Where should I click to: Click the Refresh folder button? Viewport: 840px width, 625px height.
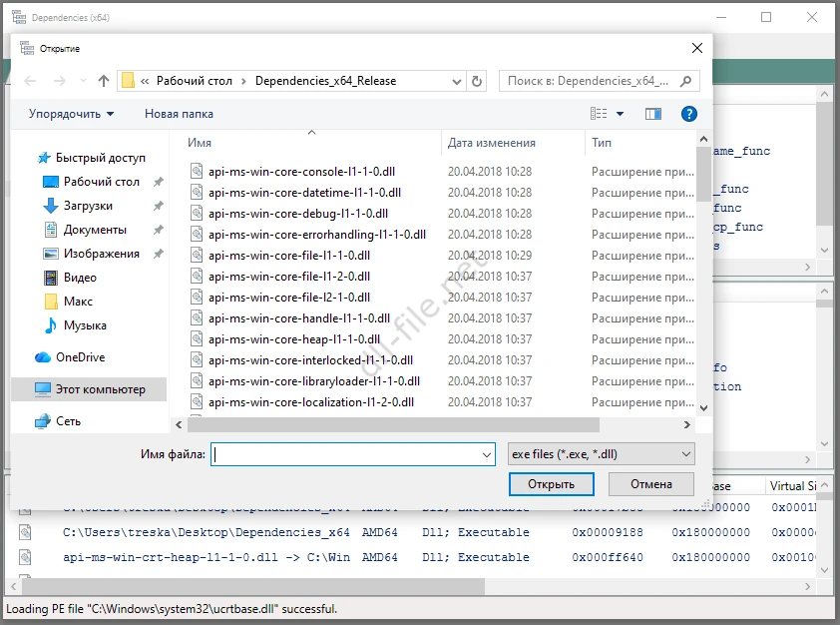point(476,82)
